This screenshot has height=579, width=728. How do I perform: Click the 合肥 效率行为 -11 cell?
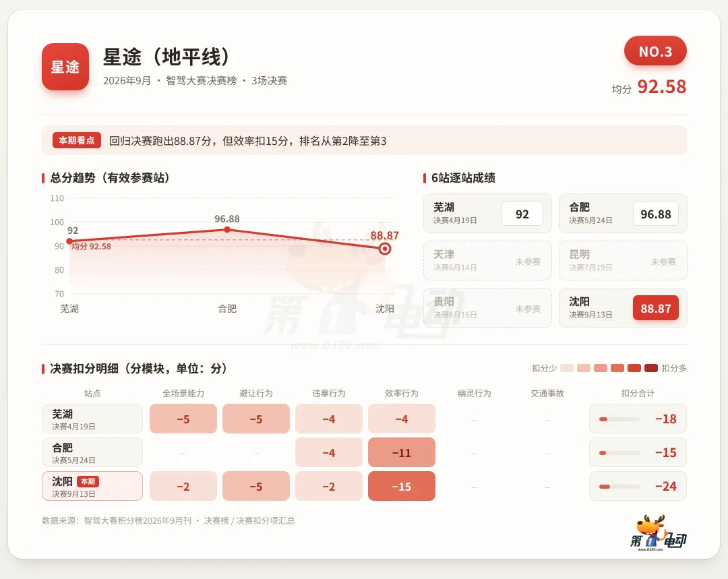click(402, 452)
